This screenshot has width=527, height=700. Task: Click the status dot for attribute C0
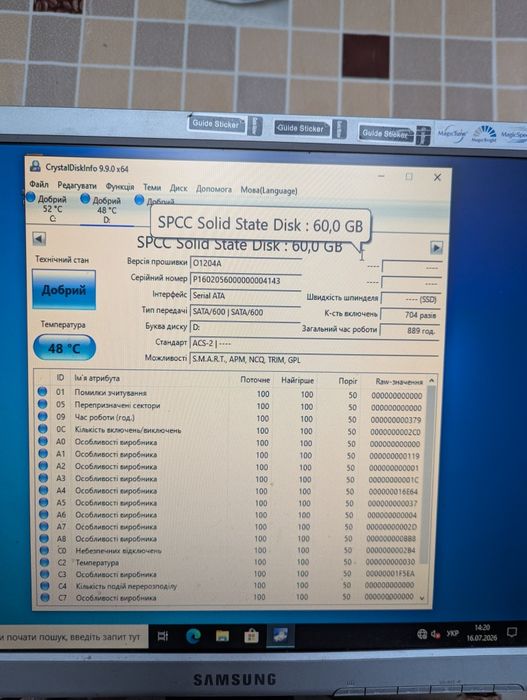click(44, 550)
